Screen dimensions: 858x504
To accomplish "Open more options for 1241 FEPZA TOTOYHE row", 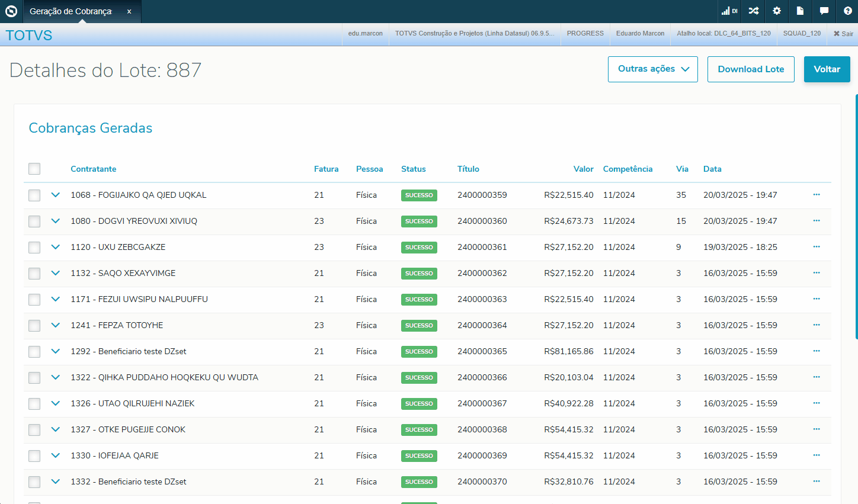I will 817,325.
